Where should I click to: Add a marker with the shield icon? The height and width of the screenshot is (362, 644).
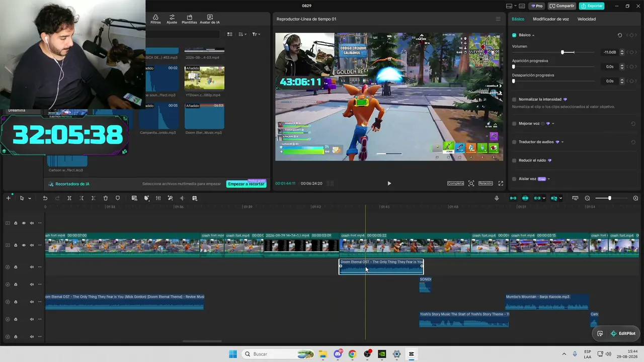coord(118,198)
